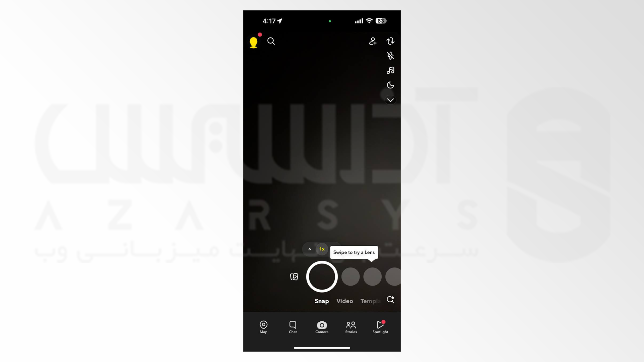Add music to snap

[x=390, y=70]
